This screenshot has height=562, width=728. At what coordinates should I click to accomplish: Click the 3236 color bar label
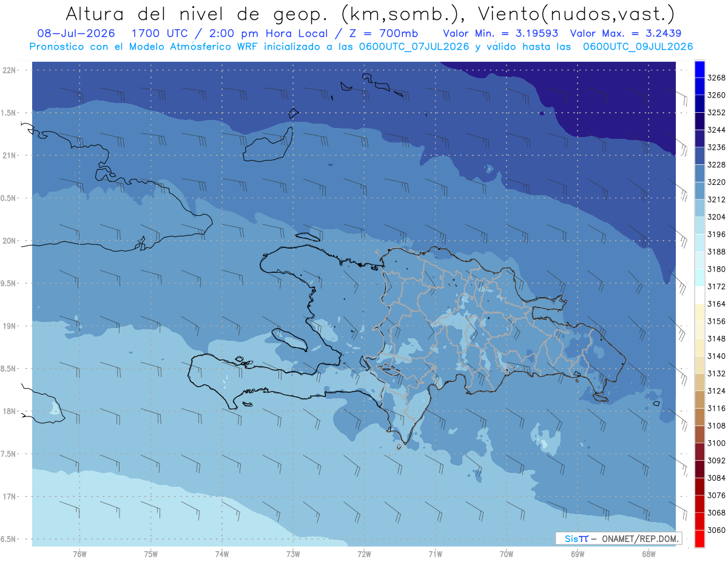pyautogui.click(x=716, y=147)
